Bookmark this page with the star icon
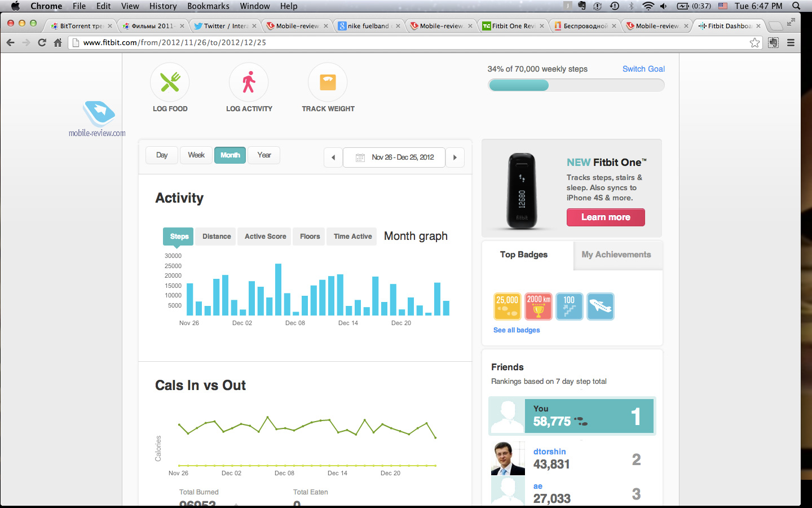Image resolution: width=812 pixels, height=508 pixels. click(x=754, y=42)
